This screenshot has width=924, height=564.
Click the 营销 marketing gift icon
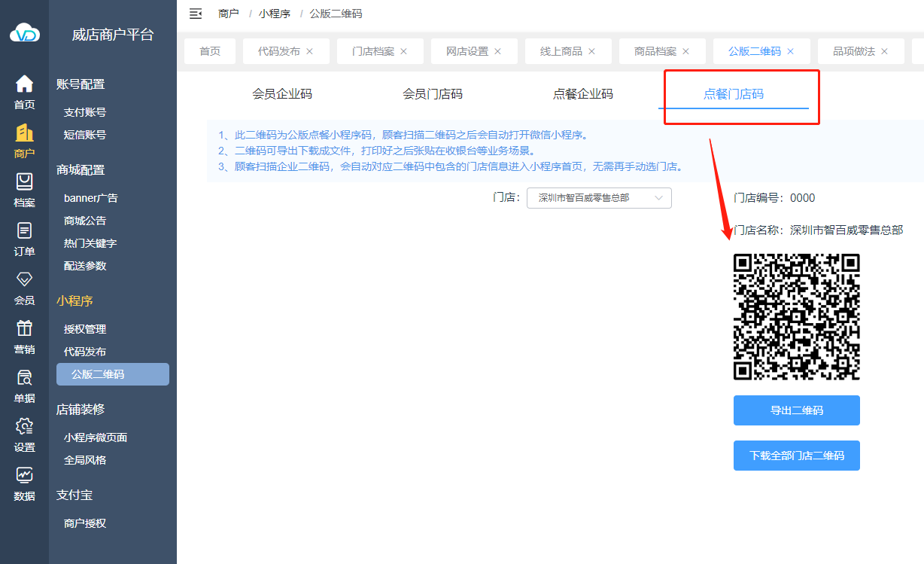24,329
